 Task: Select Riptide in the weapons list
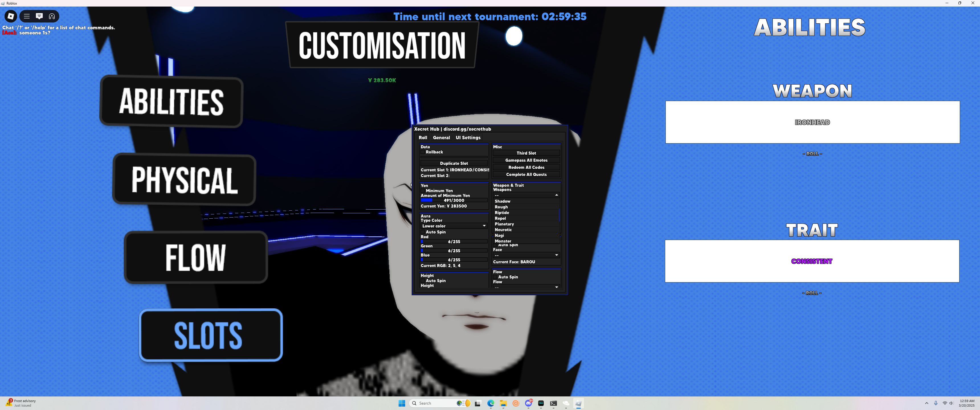tap(502, 213)
